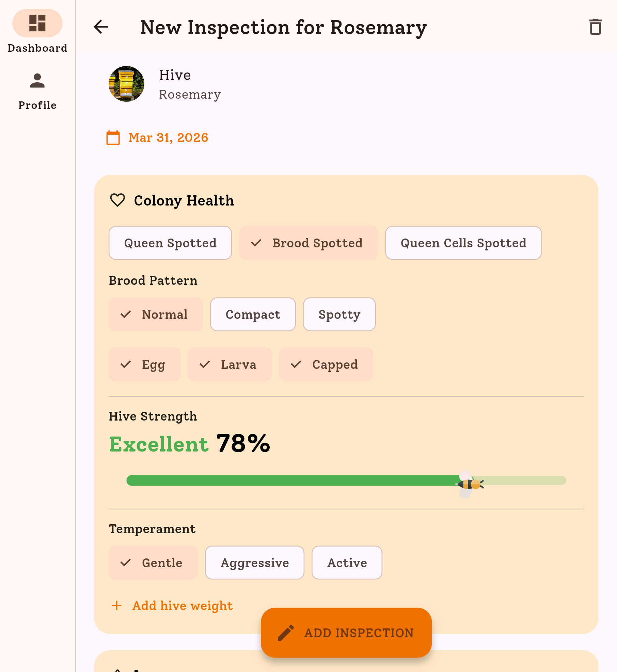617x672 pixels.
Task: Deselect the Brood Spotted chip
Action: (x=308, y=243)
